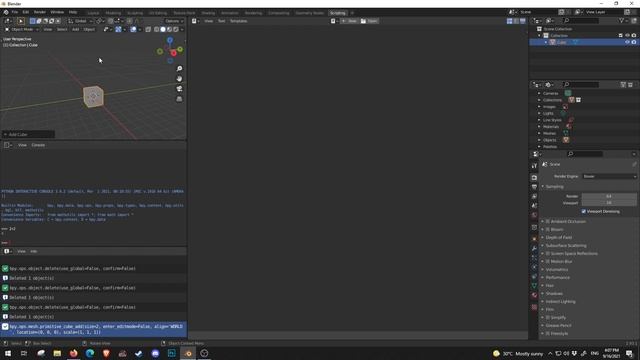Open the Object Mode dropdown
This screenshot has width=640, height=360.
coord(22,29)
